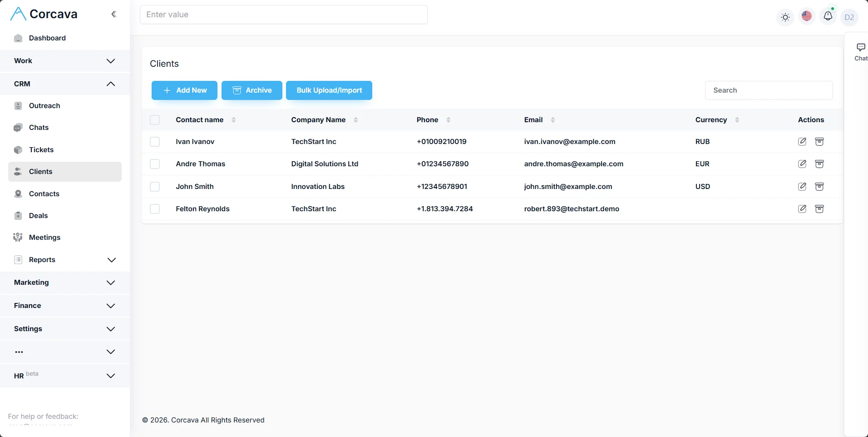868x437 pixels.
Task: Check the select-all checkbox in table header
Action: tap(154, 119)
